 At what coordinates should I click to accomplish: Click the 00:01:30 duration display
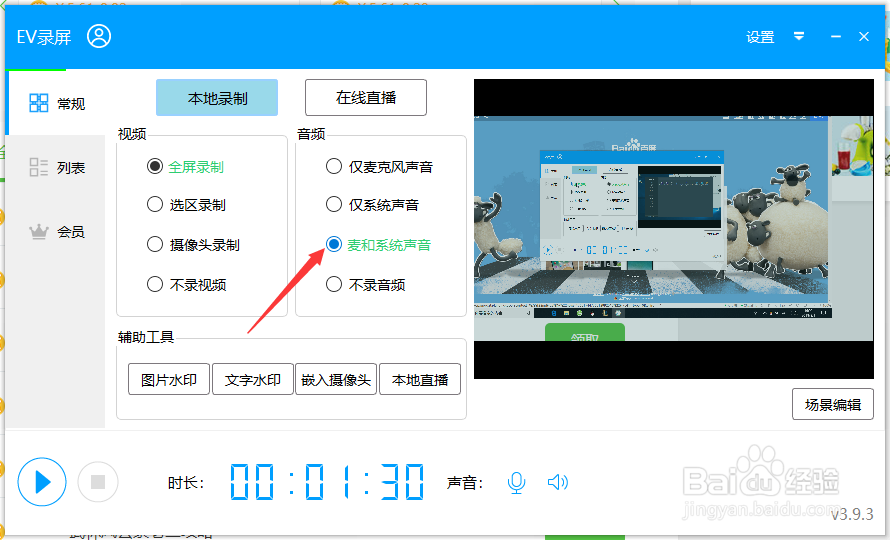click(327, 482)
